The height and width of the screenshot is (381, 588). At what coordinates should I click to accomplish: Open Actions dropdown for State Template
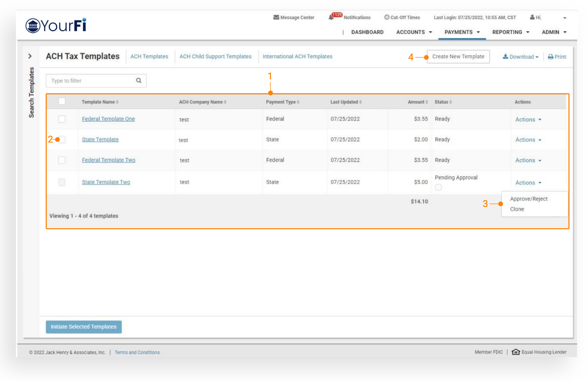pos(528,140)
